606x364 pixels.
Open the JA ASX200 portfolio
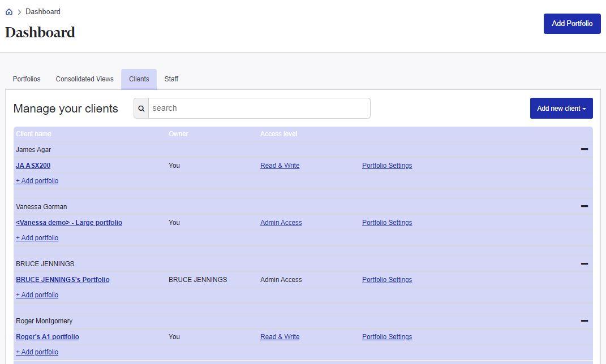coord(33,165)
